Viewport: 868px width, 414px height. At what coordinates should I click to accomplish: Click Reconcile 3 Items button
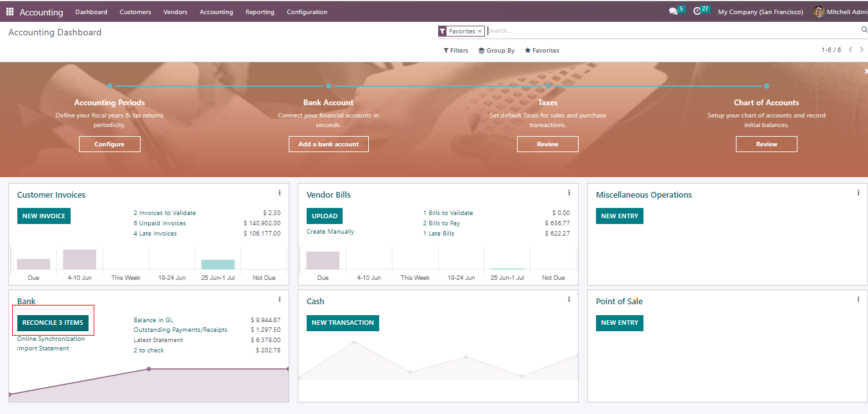point(53,323)
